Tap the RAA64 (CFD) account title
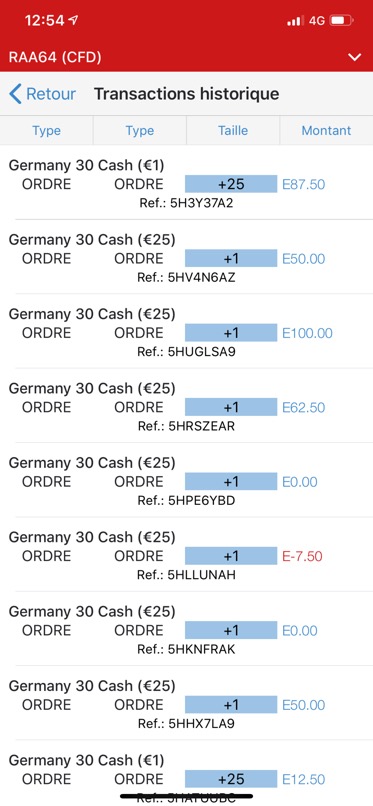This screenshot has height=806, width=373. 55,57
